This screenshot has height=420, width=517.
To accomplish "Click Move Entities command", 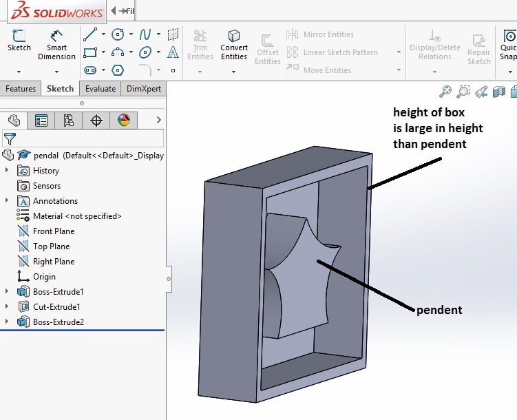I will click(x=319, y=70).
